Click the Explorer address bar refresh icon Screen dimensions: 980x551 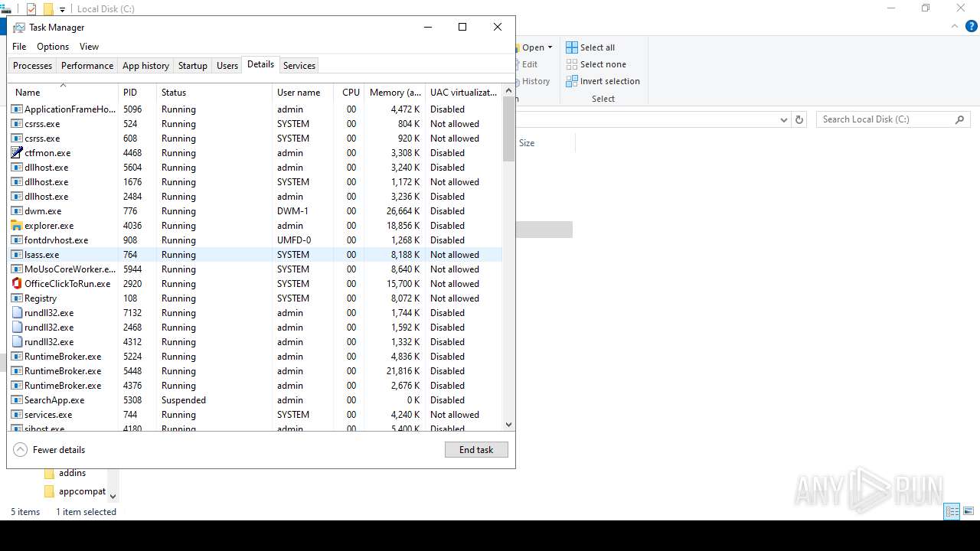[x=799, y=119]
